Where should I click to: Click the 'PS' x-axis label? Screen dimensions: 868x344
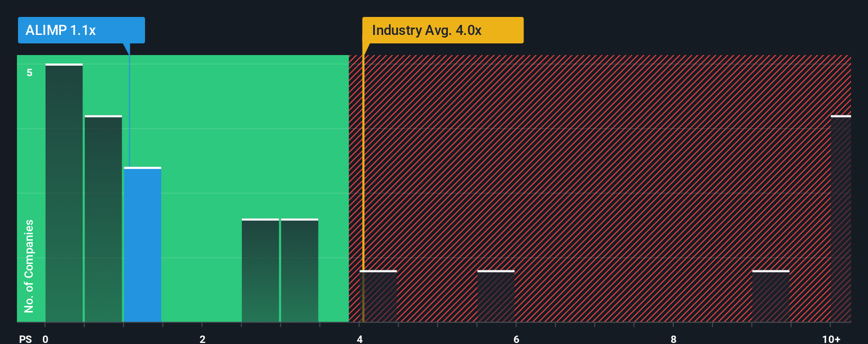click(x=25, y=339)
